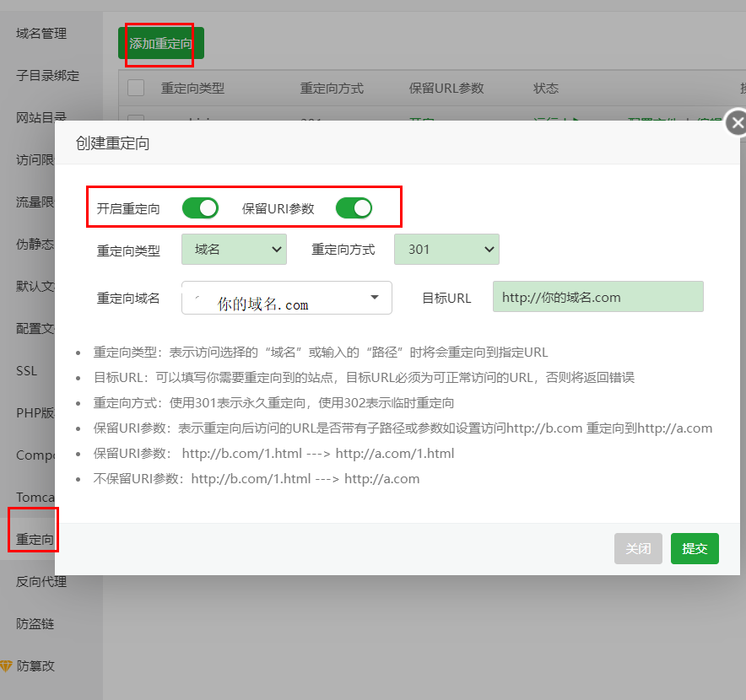Dismiss the dialog using the 关闭 button
Image resolution: width=746 pixels, height=700 pixels.
tap(638, 548)
